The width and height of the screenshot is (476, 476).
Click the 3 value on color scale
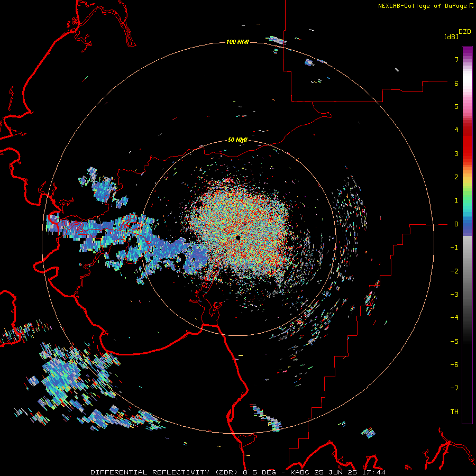coord(456,153)
